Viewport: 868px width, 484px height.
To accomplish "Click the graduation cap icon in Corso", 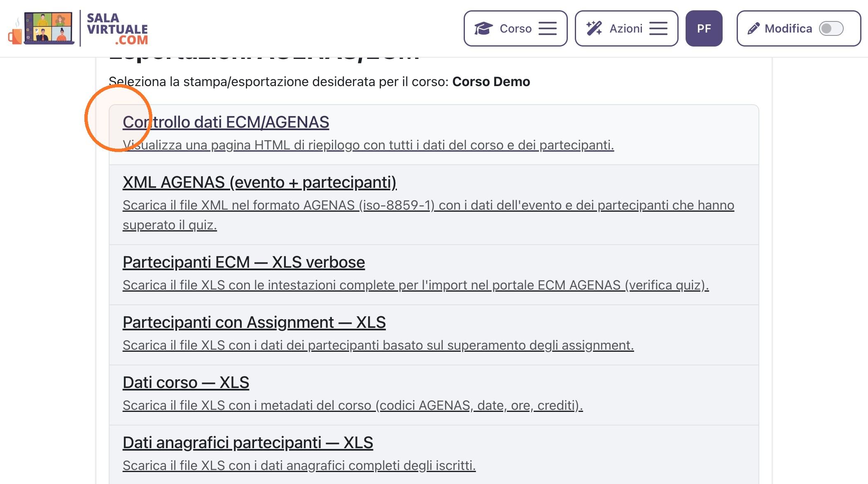I will tap(483, 28).
